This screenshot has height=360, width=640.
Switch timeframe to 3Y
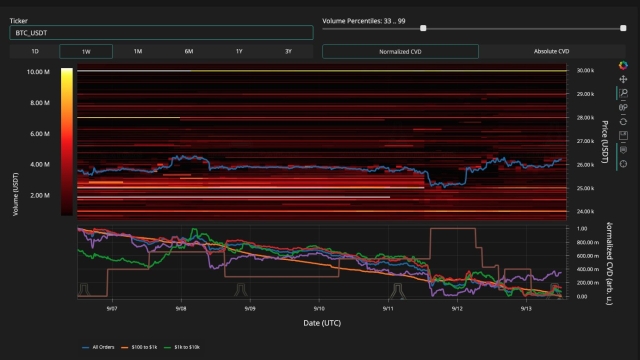289,51
